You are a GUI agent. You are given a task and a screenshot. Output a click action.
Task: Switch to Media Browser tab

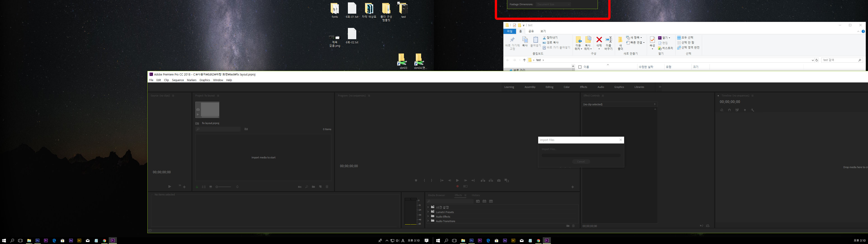436,195
